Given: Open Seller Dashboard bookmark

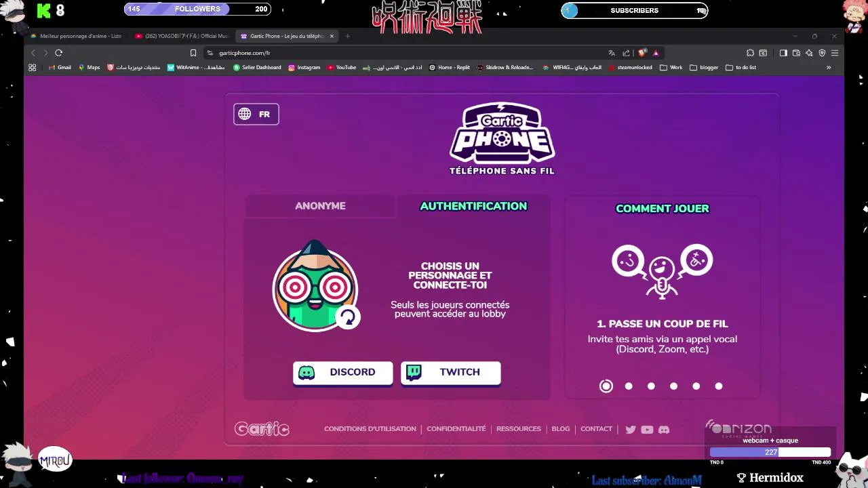Looking at the screenshot, I should (x=257, y=67).
